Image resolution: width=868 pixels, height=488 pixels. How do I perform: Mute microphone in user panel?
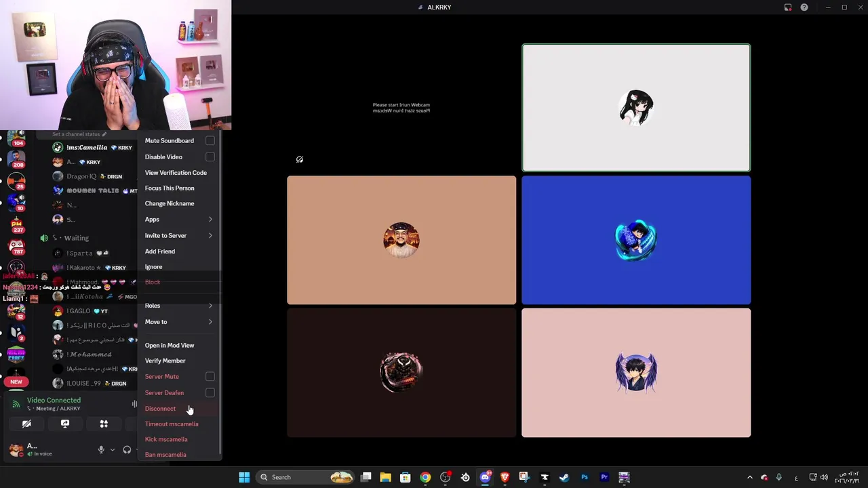point(101,450)
